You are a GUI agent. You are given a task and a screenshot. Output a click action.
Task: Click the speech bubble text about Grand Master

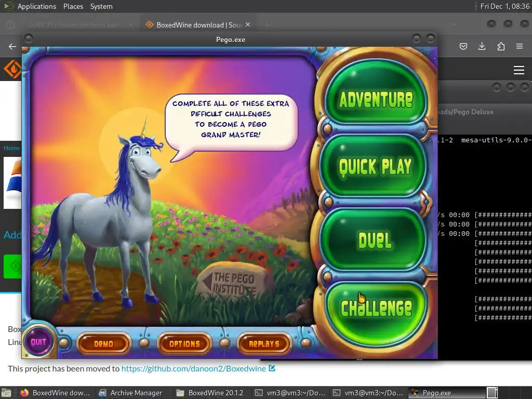(x=231, y=119)
